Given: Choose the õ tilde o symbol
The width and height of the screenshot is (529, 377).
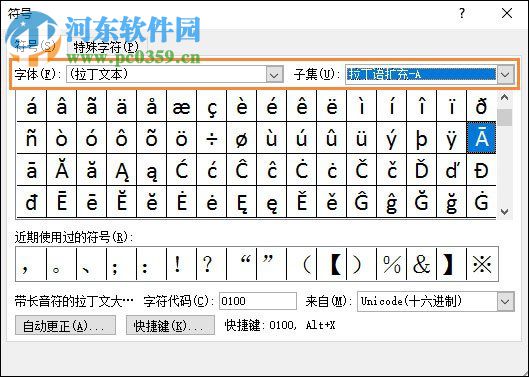Looking at the screenshot, I should coord(151,138).
